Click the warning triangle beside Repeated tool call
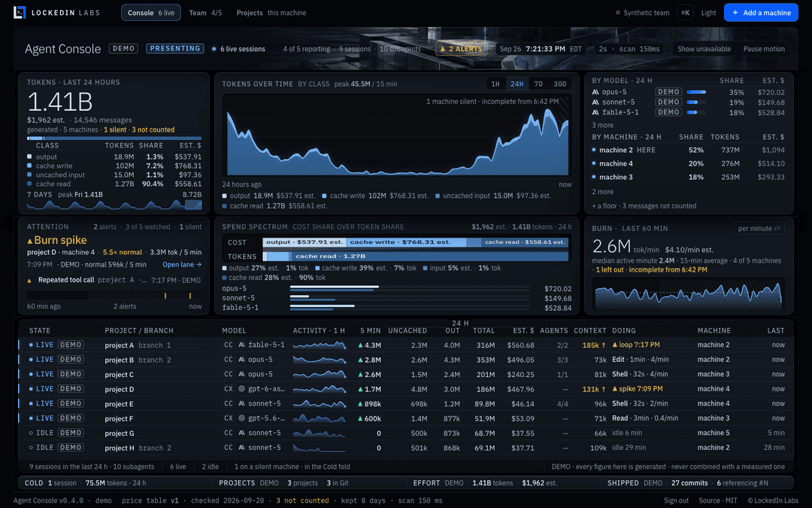Viewport: 812px width, 508px height. (29, 281)
